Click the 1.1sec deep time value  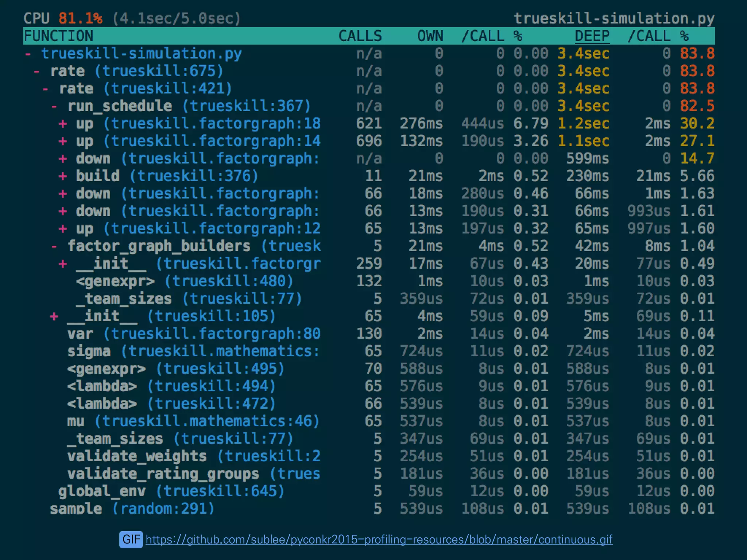[x=584, y=141]
